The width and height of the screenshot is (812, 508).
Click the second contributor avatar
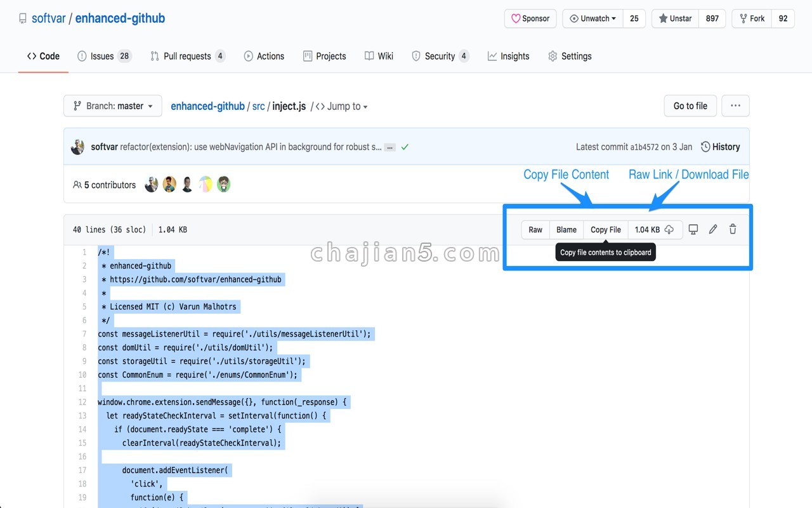[169, 185]
